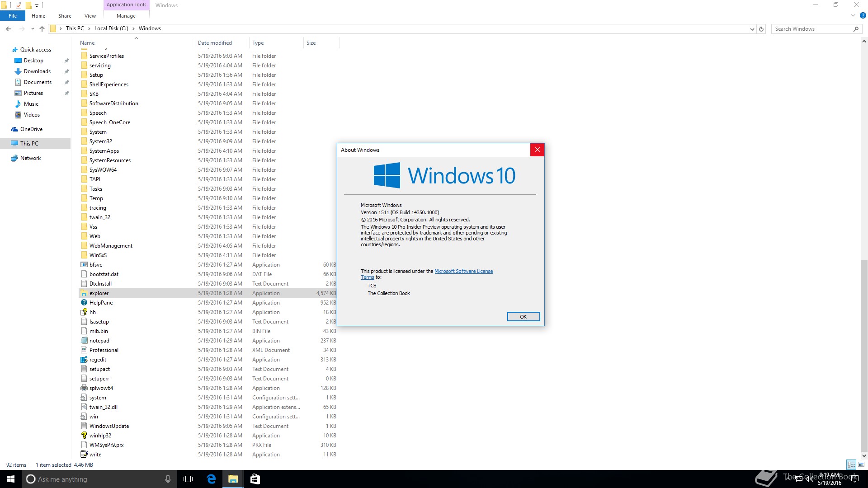Open the Action Center notification icon

[x=855, y=479]
